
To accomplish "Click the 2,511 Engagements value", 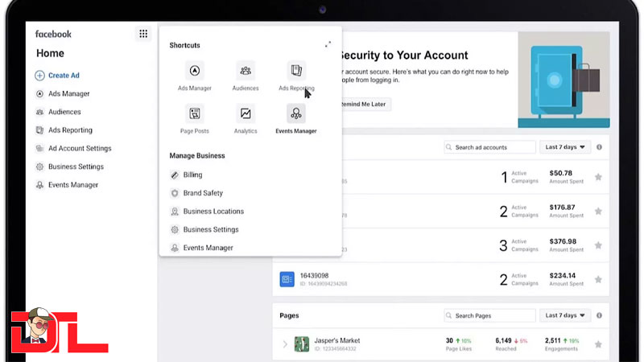I will pyautogui.click(x=553, y=340).
